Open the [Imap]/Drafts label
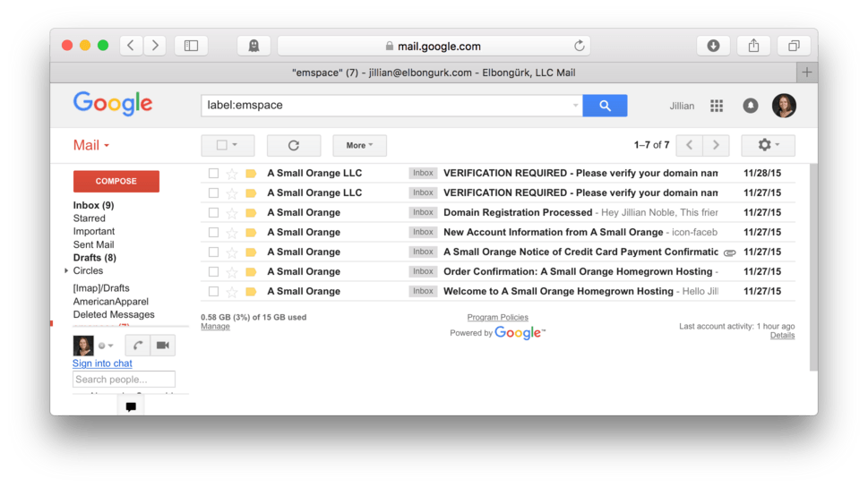The image size is (868, 487). click(x=101, y=288)
